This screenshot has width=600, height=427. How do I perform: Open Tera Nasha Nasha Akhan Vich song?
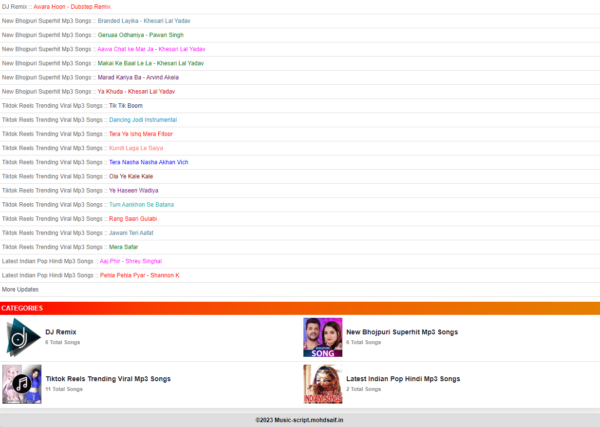(148, 162)
